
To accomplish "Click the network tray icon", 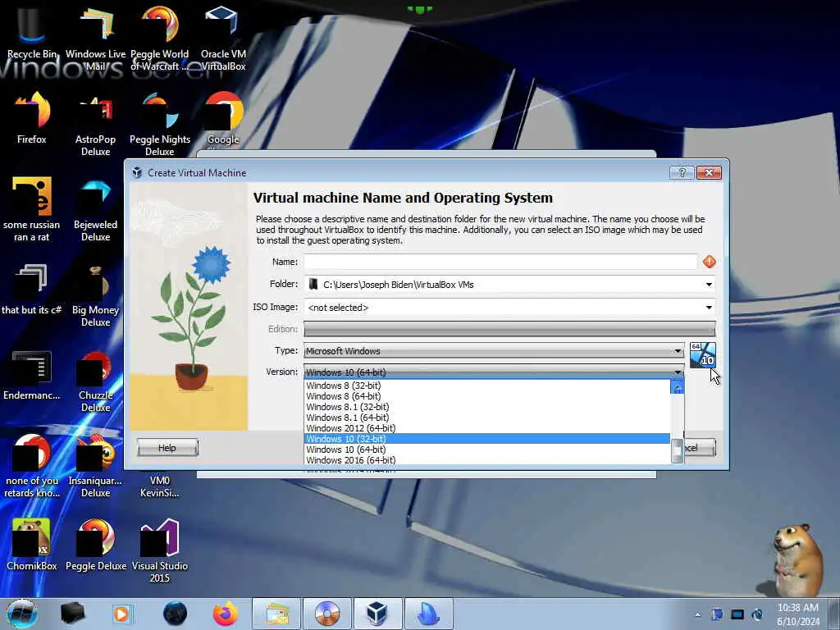I will 737,614.
